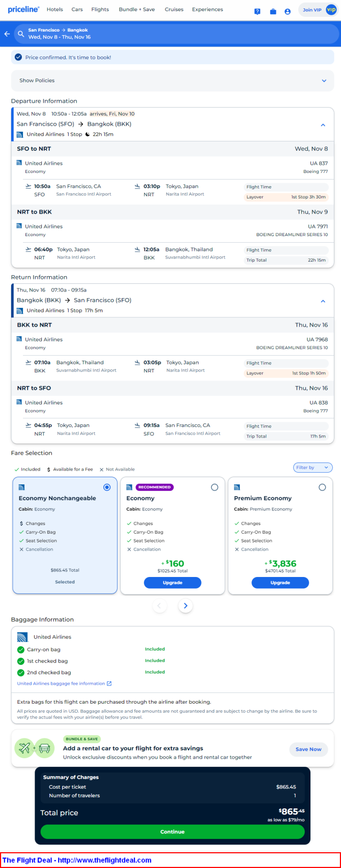
Task: Click the landing icon beside 09:15a SFO
Action: click(137, 425)
